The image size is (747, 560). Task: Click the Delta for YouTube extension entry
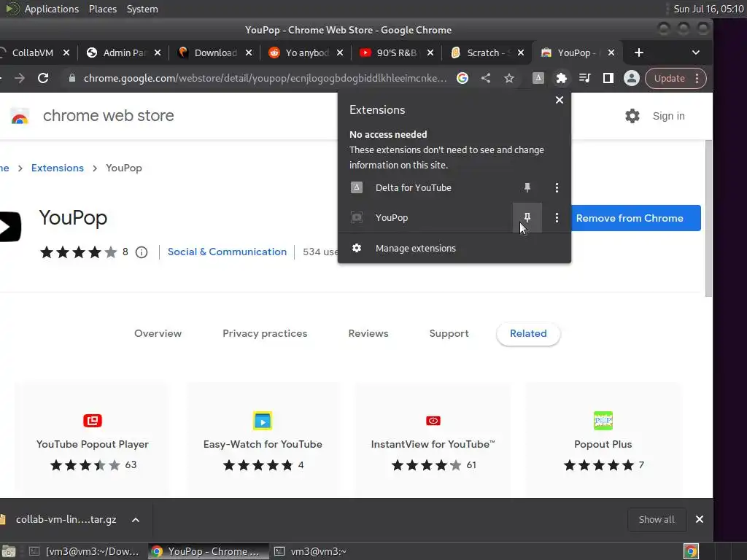[x=425, y=187]
